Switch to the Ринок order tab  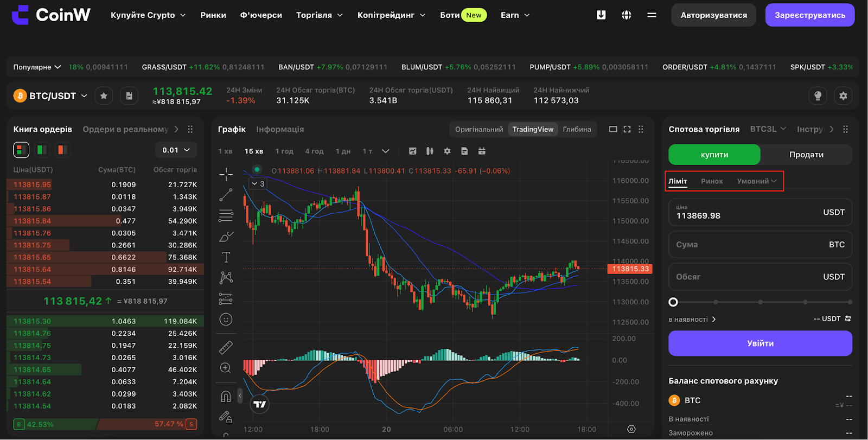pyautogui.click(x=712, y=181)
